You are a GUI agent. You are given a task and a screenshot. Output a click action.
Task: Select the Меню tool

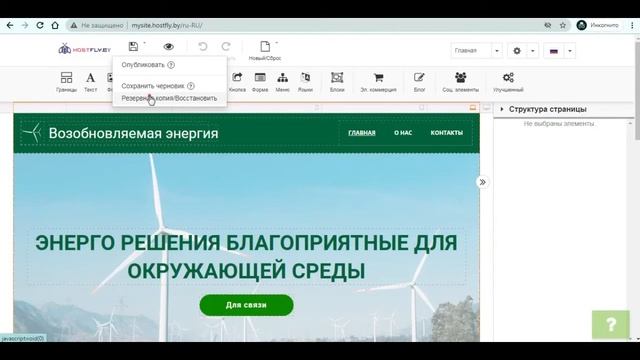click(282, 82)
